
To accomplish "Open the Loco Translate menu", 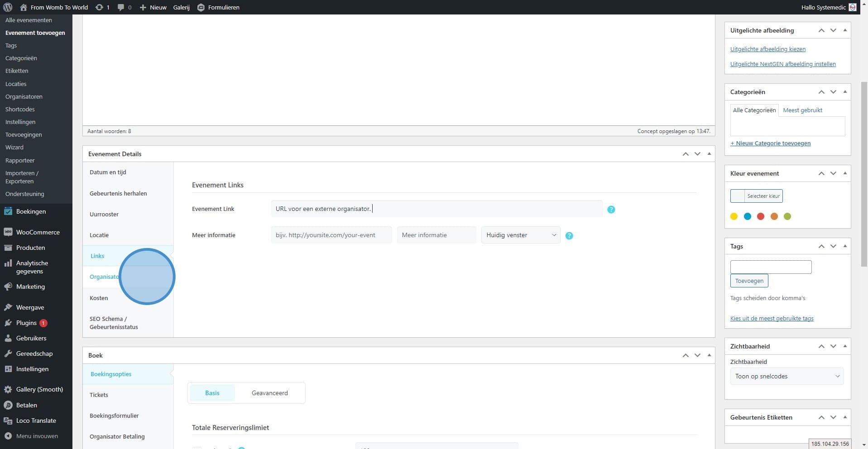I will click(36, 420).
